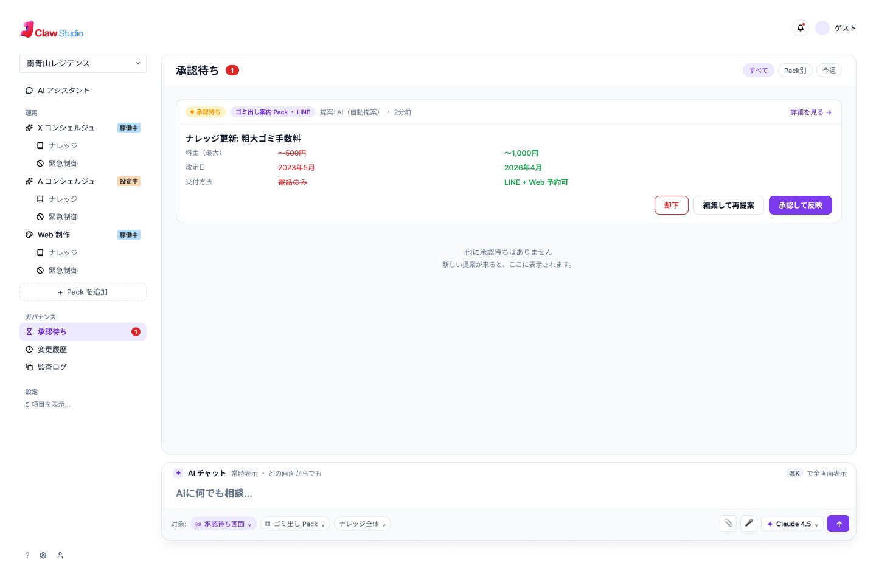Click the struck-through old value ～500円
This screenshot has width=876, height=588.
tap(292, 153)
